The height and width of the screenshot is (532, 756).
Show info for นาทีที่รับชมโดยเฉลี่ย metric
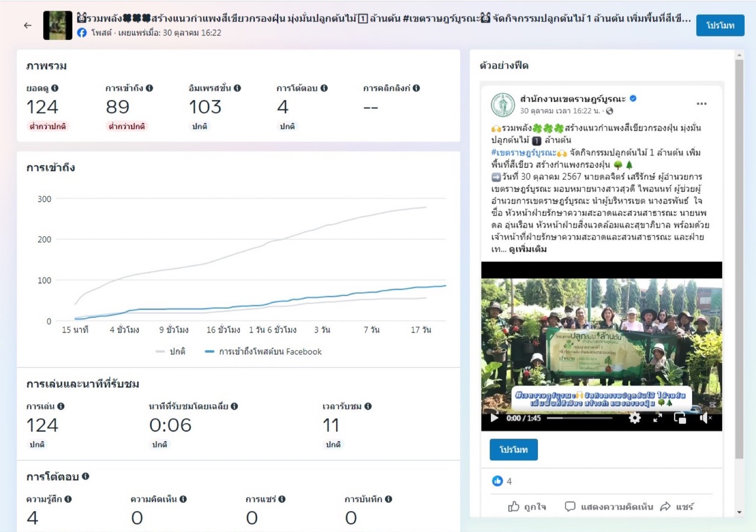(234, 406)
